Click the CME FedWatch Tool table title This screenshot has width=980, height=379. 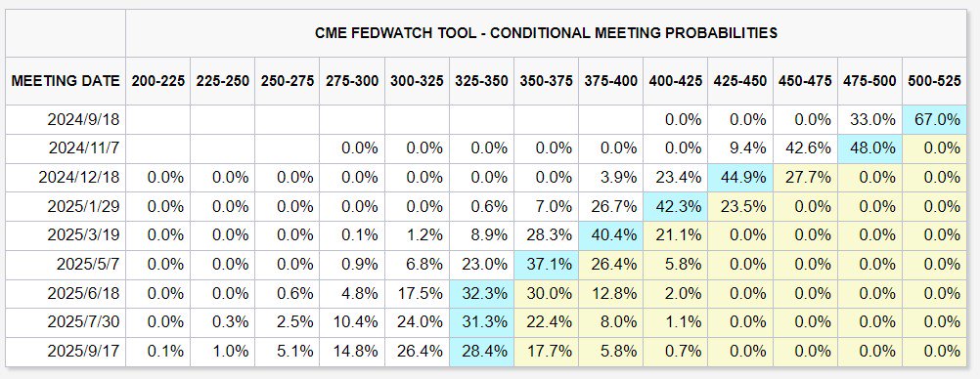[x=547, y=33]
